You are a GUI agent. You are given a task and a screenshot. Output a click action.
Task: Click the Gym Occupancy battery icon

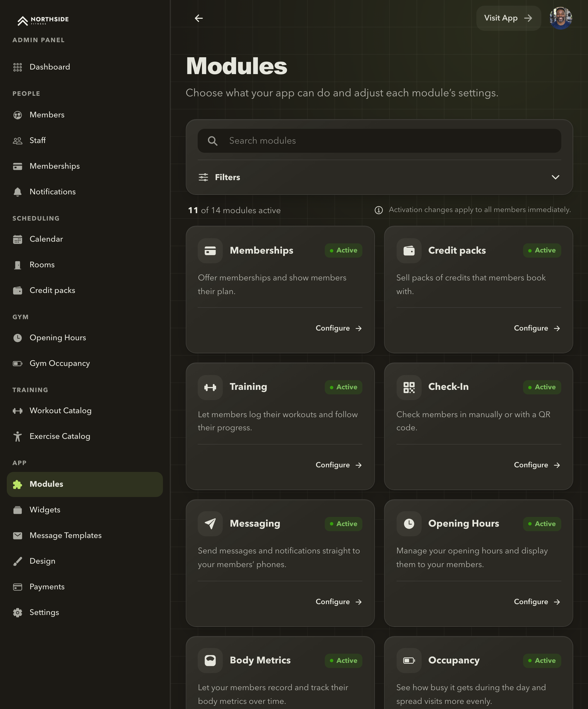[18, 364]
